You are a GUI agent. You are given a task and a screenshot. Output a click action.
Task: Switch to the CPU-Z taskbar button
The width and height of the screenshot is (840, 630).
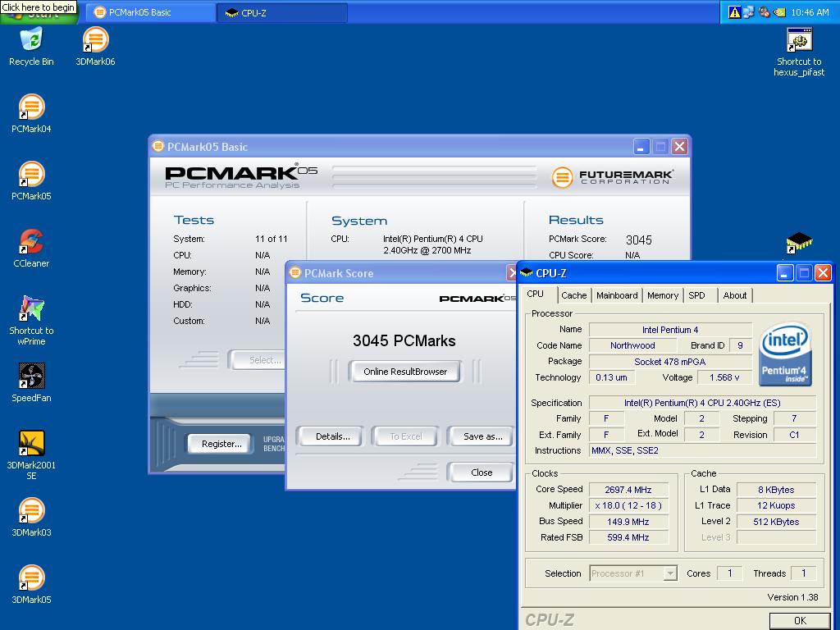click(x=282, y=12)
